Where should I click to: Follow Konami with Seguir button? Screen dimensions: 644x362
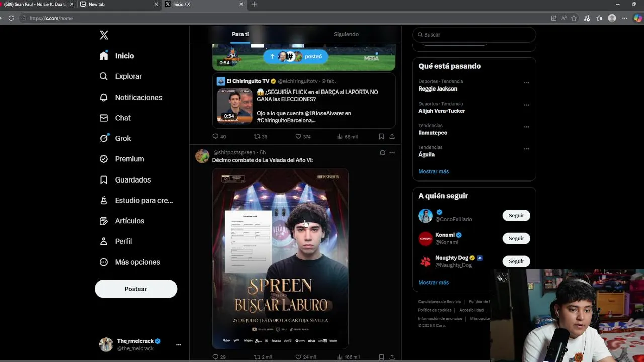516,238
